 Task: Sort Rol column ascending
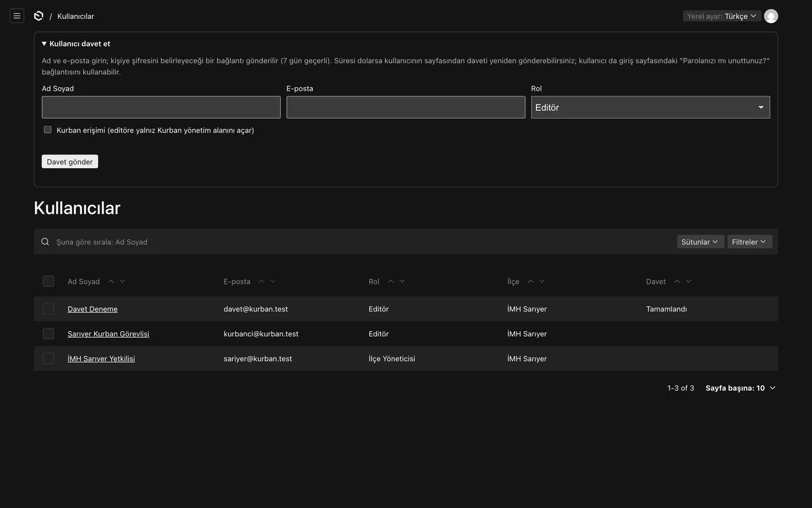[x=391, y=281]
